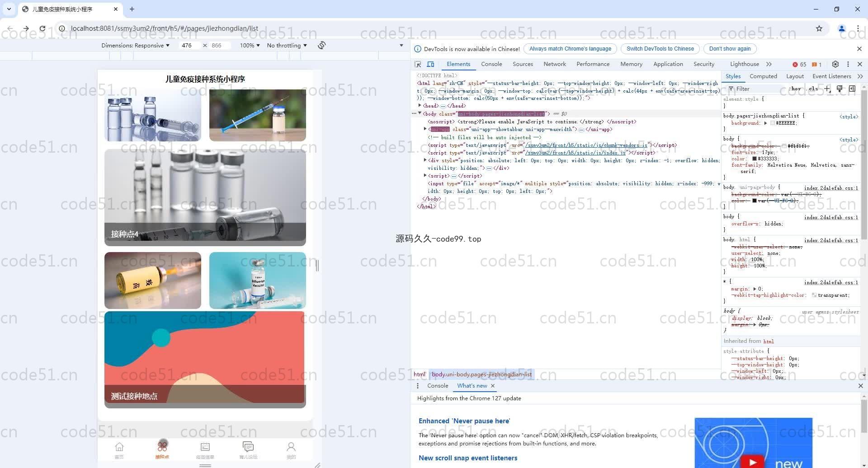
Task: Bookmark this page star icon
Action: (819, 28)
